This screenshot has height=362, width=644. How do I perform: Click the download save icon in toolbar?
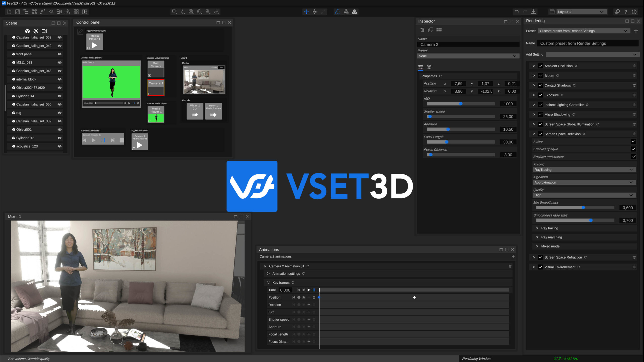(x=533, y=12)
